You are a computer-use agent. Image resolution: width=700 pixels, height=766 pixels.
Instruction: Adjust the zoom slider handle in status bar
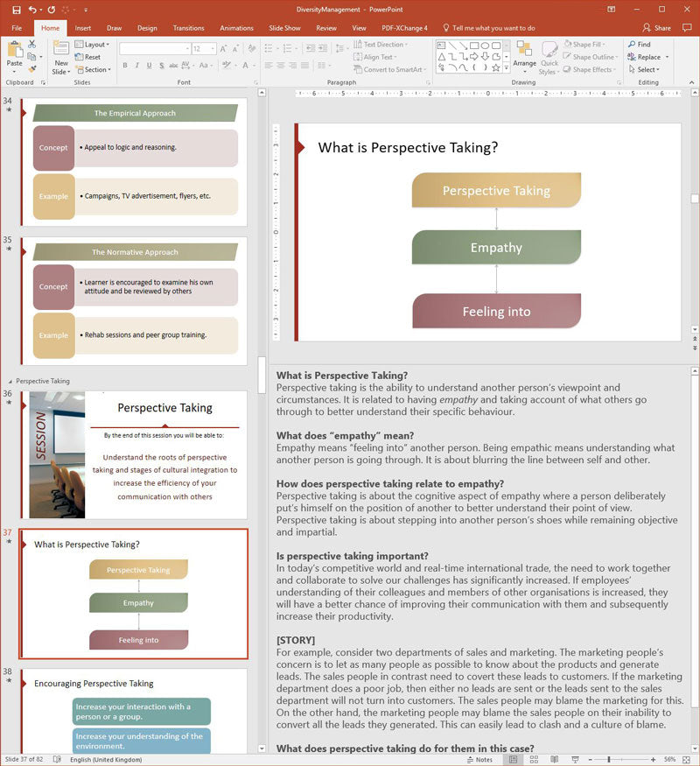pyautogui.click(x=609, y=760)
